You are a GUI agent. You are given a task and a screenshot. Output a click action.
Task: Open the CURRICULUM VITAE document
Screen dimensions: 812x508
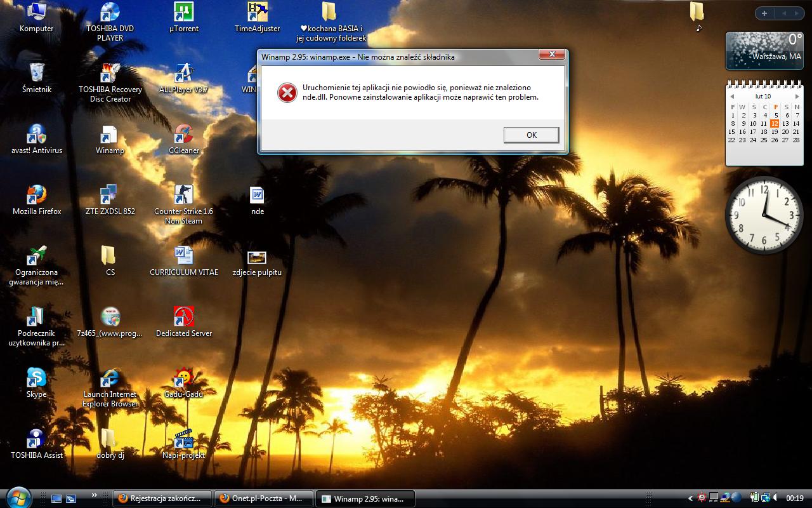coord(183,257)
